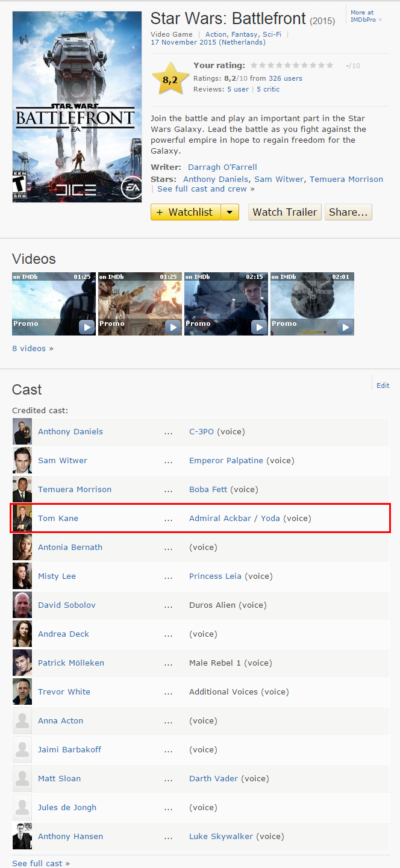Open Andrea Deck's name link
This screenshot has width=400, height=868.
coord(63,634)
